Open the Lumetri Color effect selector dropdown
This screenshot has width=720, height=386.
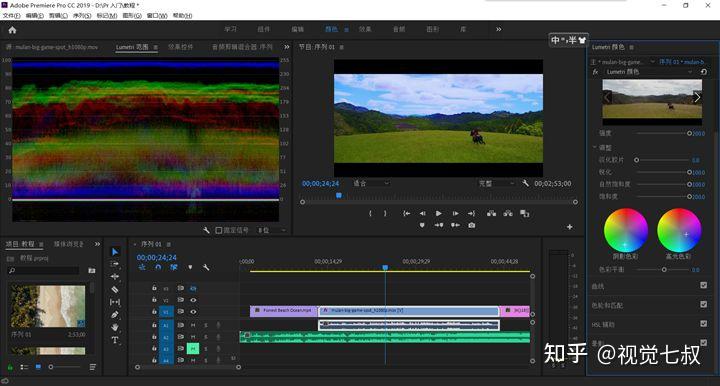[x=648, y=72]
